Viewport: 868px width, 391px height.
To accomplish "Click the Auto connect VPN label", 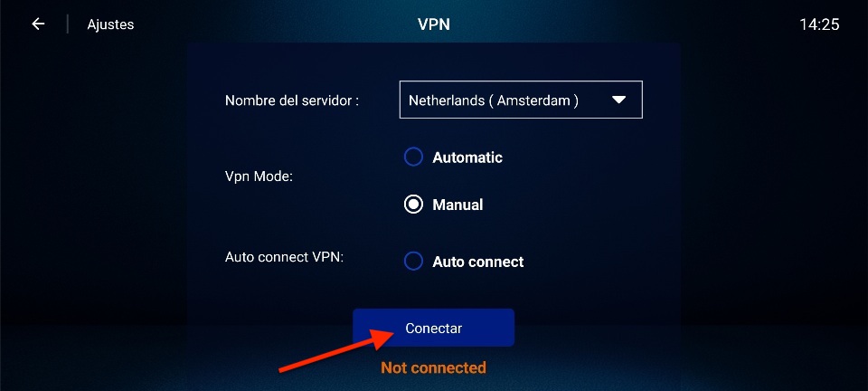I will pos(285,258).
